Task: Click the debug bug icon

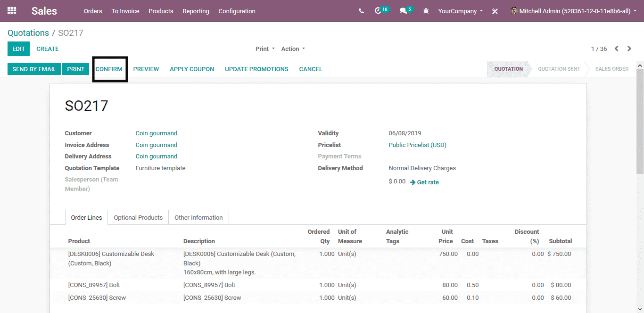Action: [x=426, y=11]
